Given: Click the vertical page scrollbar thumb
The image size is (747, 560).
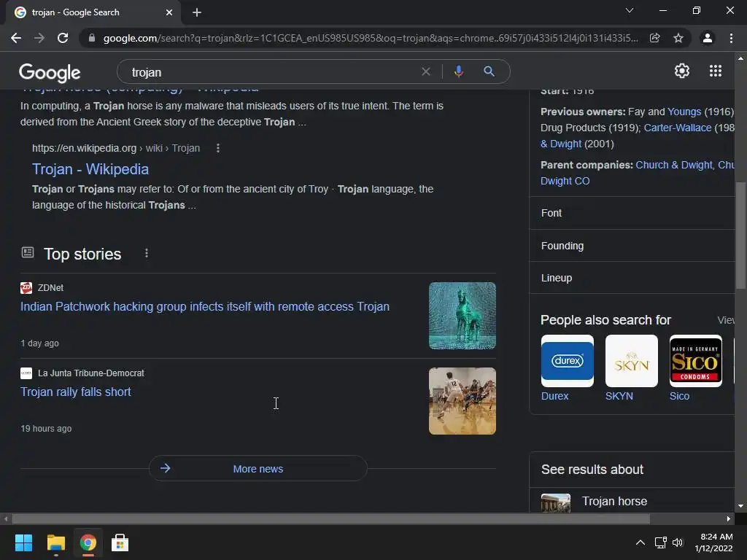Looking at the screenshot, I should click(x=740, y=236).
